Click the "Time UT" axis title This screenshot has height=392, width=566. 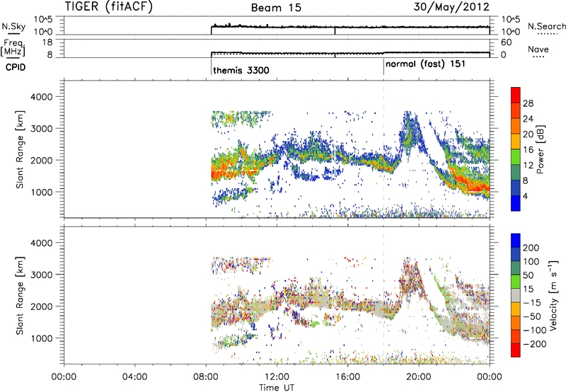click(x=277, y=388)
